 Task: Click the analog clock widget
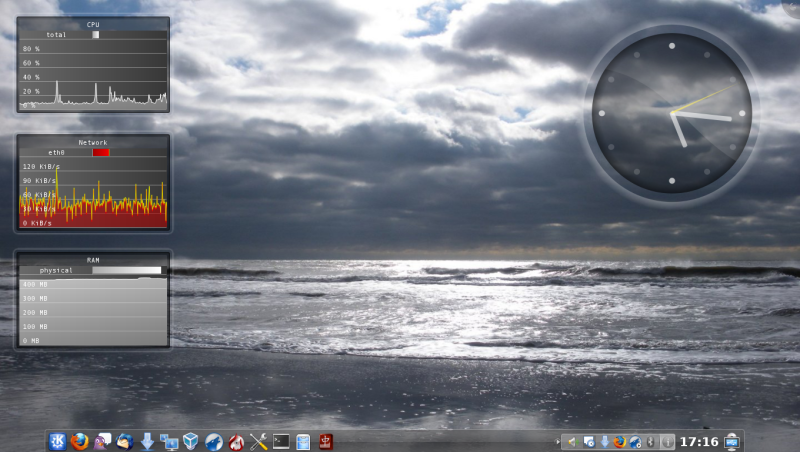click(671, 113)
